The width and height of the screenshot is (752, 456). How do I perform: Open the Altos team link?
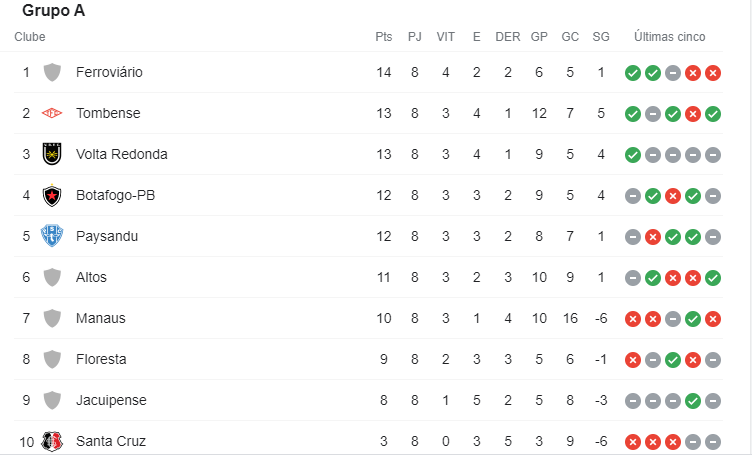tap(91, 277)
